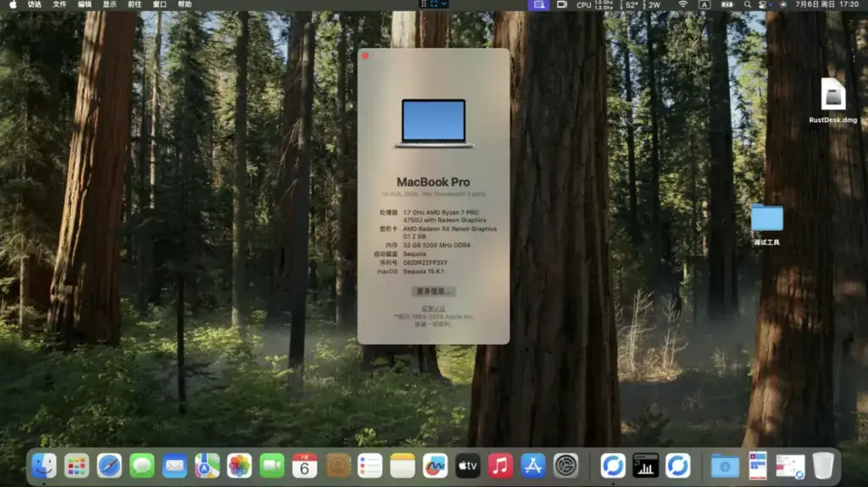Open the 窗口 menu
This screenshot has height=487, width=868.
click(x=159, y=4)
